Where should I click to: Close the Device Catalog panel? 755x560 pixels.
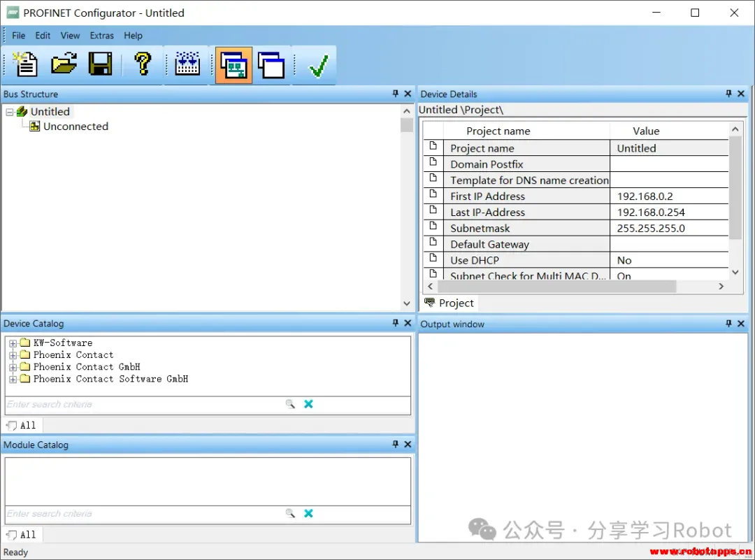tap(408, 322)
